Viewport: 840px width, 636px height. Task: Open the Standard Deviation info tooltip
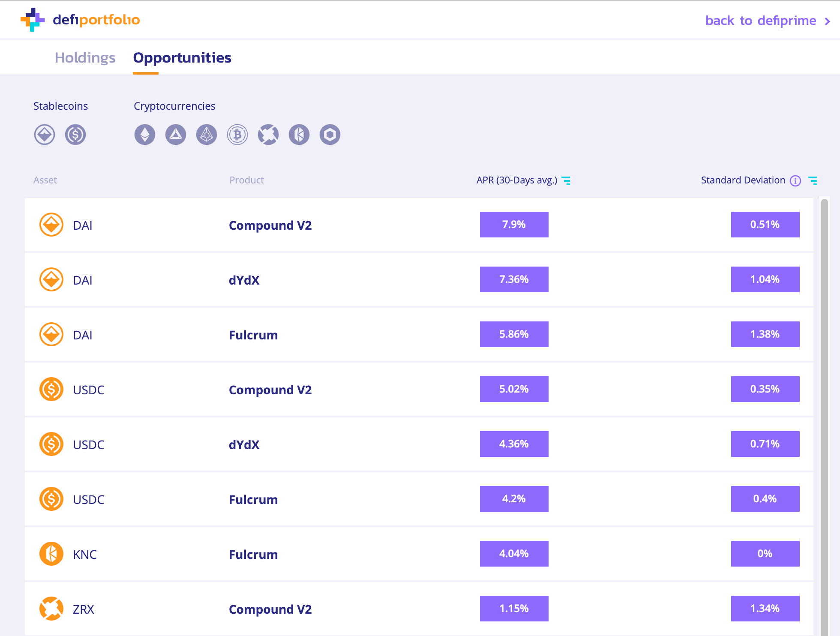pyautogui.click(x=795, y=180)
